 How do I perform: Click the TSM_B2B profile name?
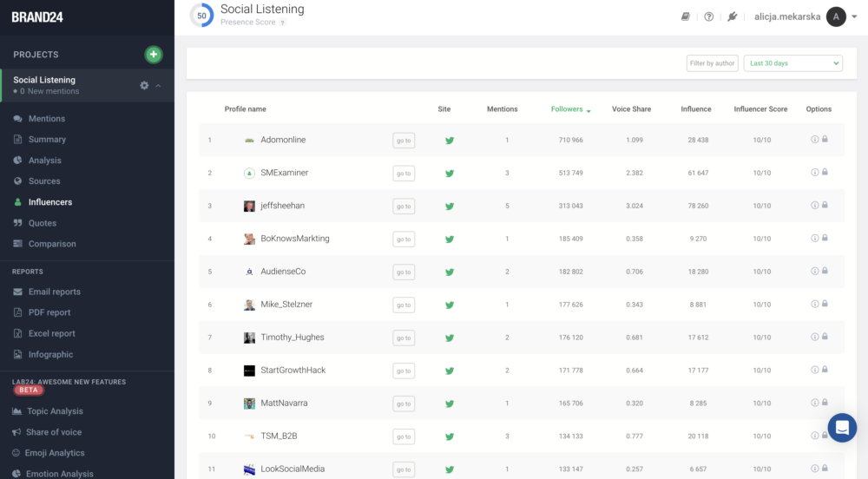tap(279, 436)
